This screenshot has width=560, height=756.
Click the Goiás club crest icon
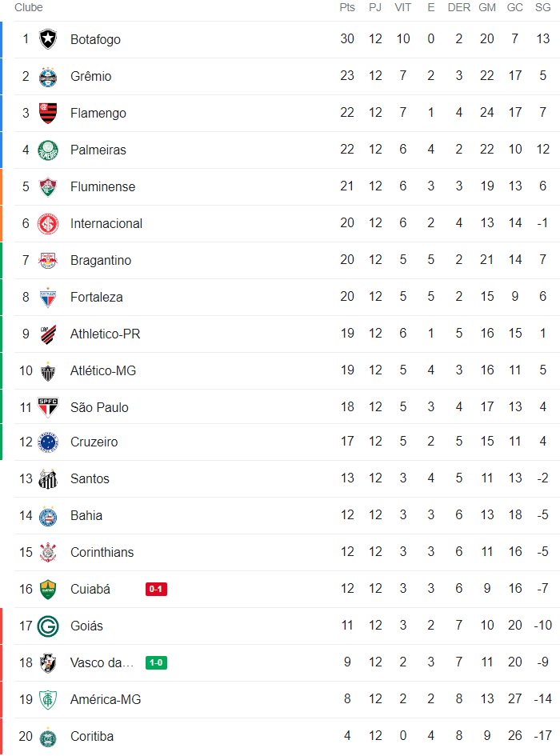(x=48, y=626)
